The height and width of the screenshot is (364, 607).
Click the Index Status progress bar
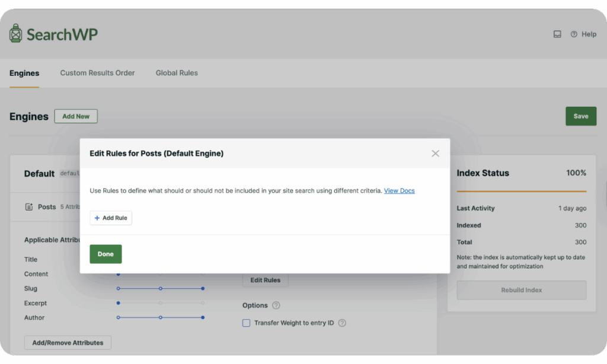[522, 191]
